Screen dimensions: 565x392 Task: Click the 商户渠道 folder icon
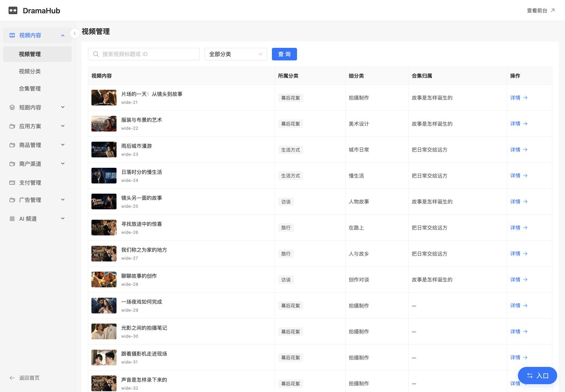(12, 164)
